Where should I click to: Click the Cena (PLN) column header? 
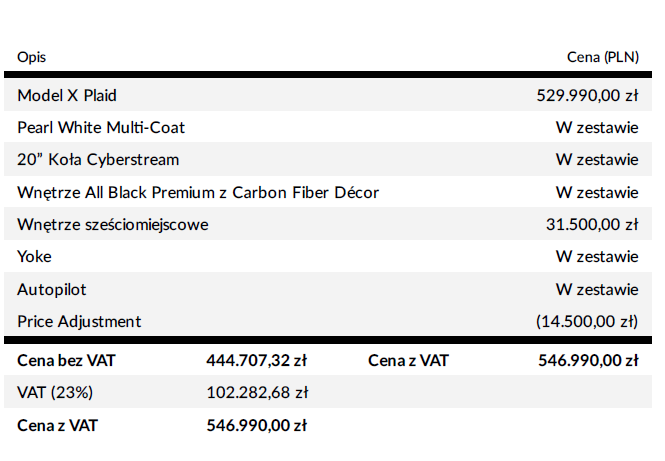point(601,58)
